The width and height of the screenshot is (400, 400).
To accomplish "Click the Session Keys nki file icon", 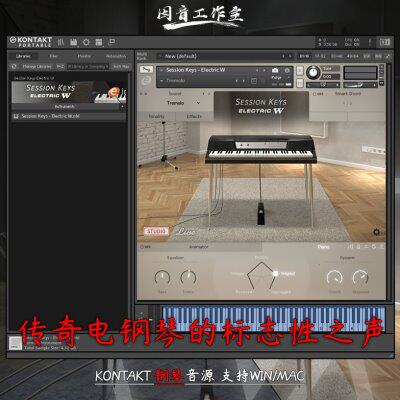I will coord(16,116).
